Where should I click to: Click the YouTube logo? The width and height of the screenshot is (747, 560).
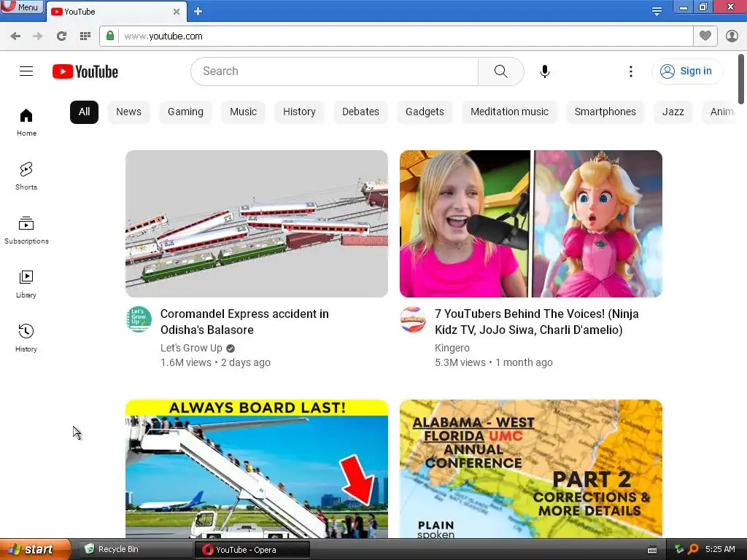tap(85, 71)
